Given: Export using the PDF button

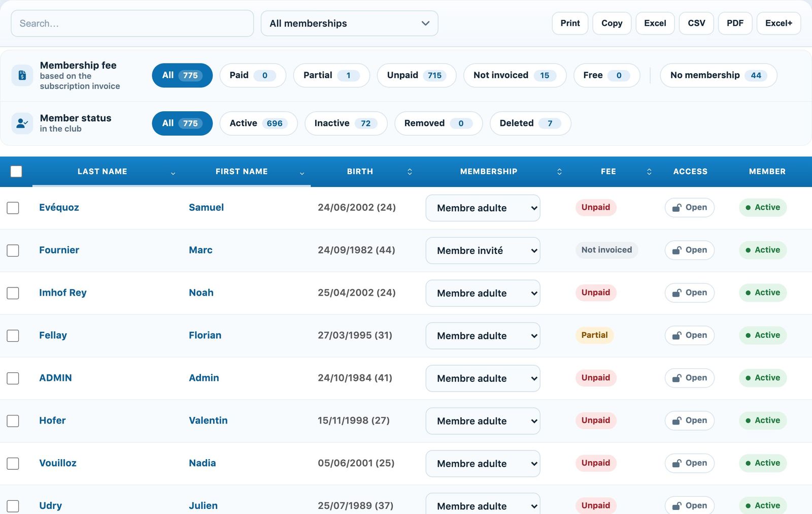Looking at the screenshot, I should (x=735, y=23).
